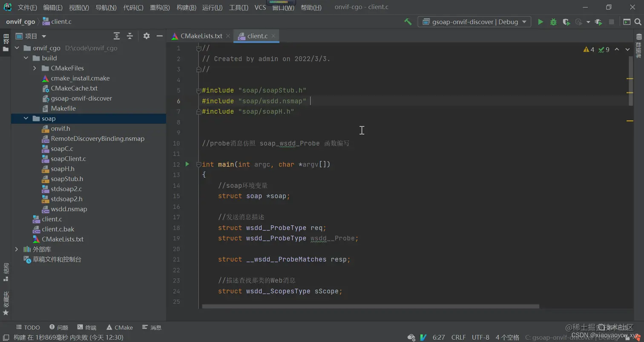Open the 构建(B) menu
The width and height of the screenshot is (644, 342).
pos(187,7)
